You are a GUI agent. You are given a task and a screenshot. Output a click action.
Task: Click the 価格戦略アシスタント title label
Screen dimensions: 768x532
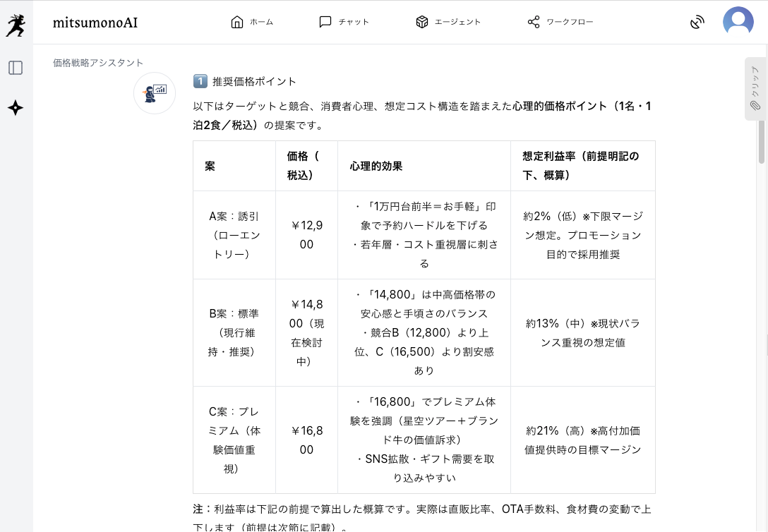(x=98, y=63)
